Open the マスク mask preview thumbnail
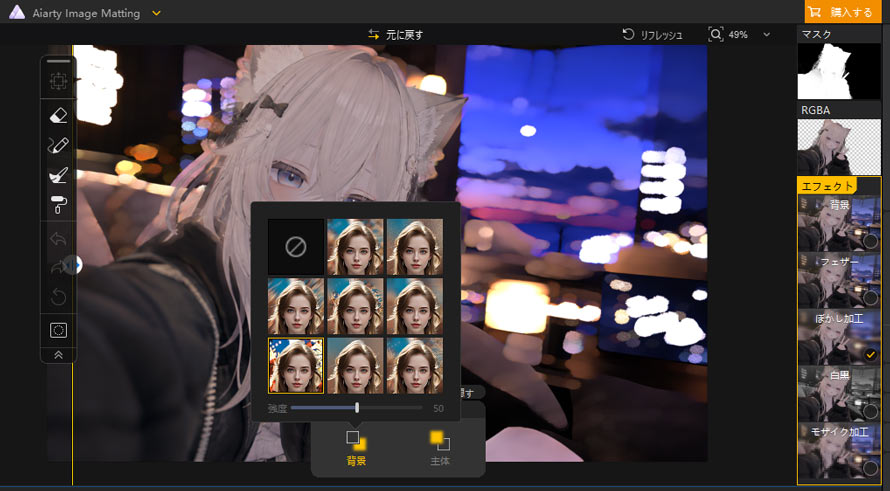Viewport: 890px width, 491px height. 839,71
